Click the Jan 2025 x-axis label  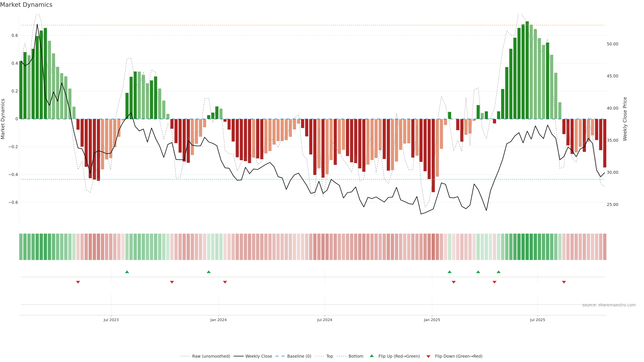tap(432, 320)
